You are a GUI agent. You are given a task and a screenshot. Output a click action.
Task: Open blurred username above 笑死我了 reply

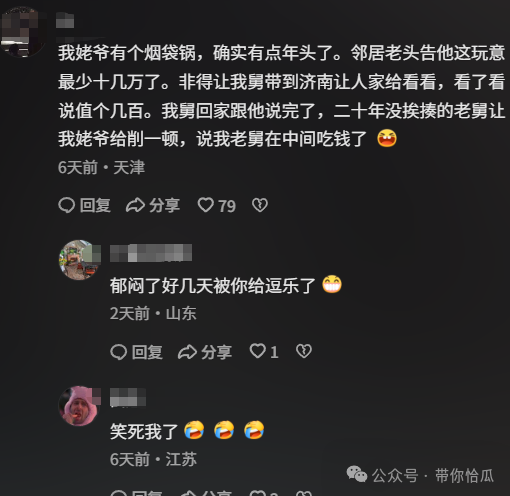(x=128, y=397)
